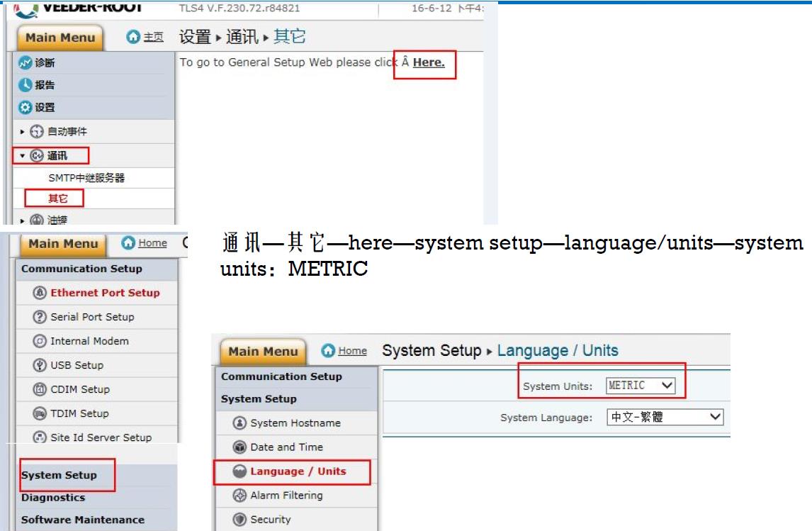Click the Date and Time icon
The height and width of the screenshot is (531, 812).
239,447
